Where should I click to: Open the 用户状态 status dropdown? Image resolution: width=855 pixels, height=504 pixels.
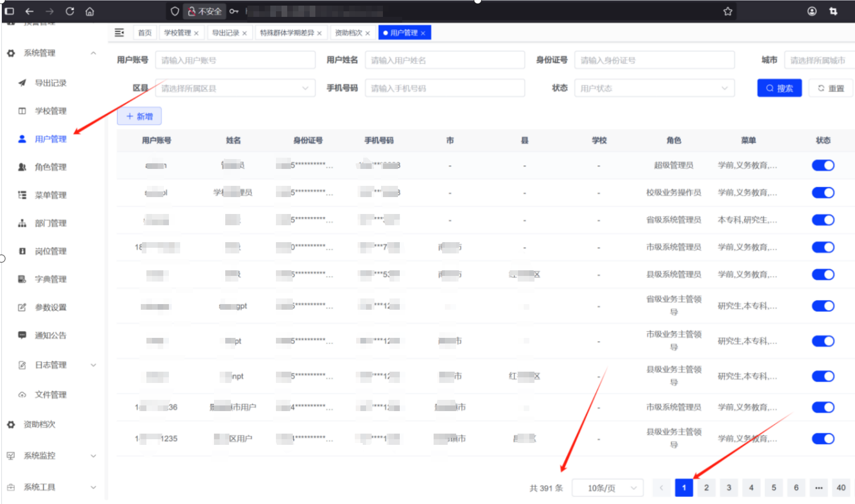pos(654,88)
